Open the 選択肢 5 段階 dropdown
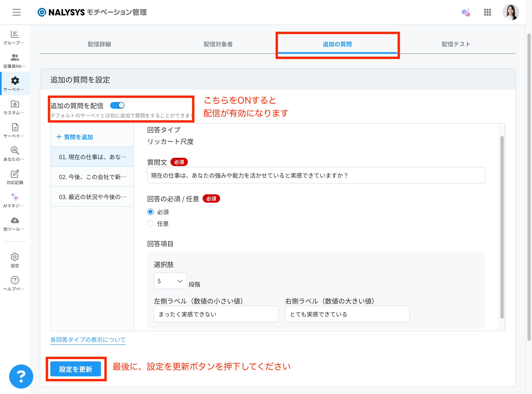This screenshot has height=394, width=532. pos(170,281)
